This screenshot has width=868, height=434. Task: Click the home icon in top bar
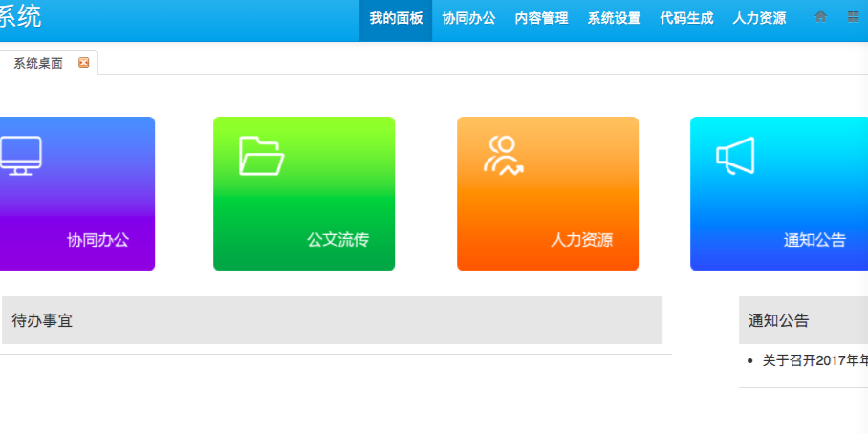tap(821, 17)
